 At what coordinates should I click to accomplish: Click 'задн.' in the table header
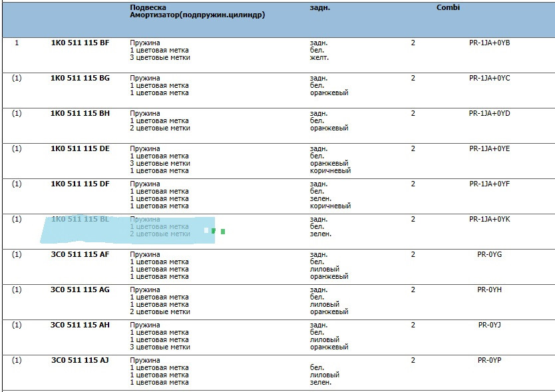pyautogui.click(x=319, y=7)
